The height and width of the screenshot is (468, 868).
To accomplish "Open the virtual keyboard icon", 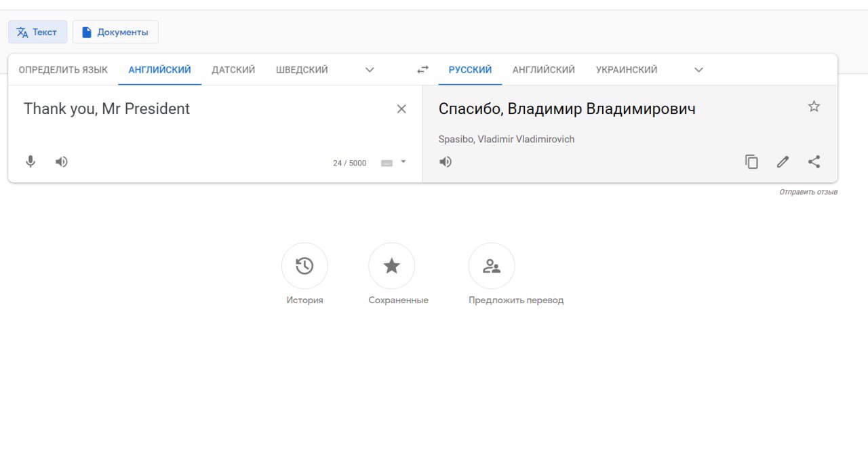I will point(387,163).
